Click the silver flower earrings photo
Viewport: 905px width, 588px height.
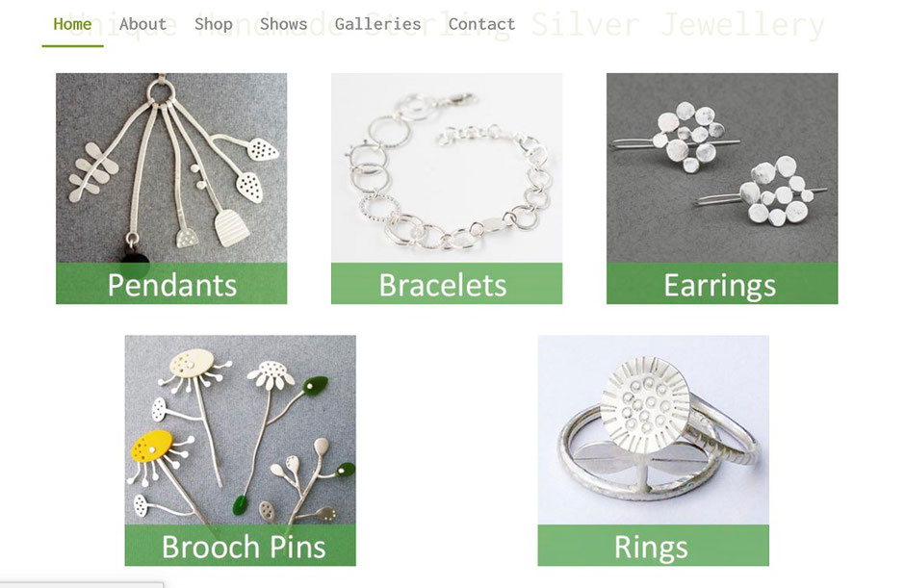pyautogui.click(x=722, y=167)
